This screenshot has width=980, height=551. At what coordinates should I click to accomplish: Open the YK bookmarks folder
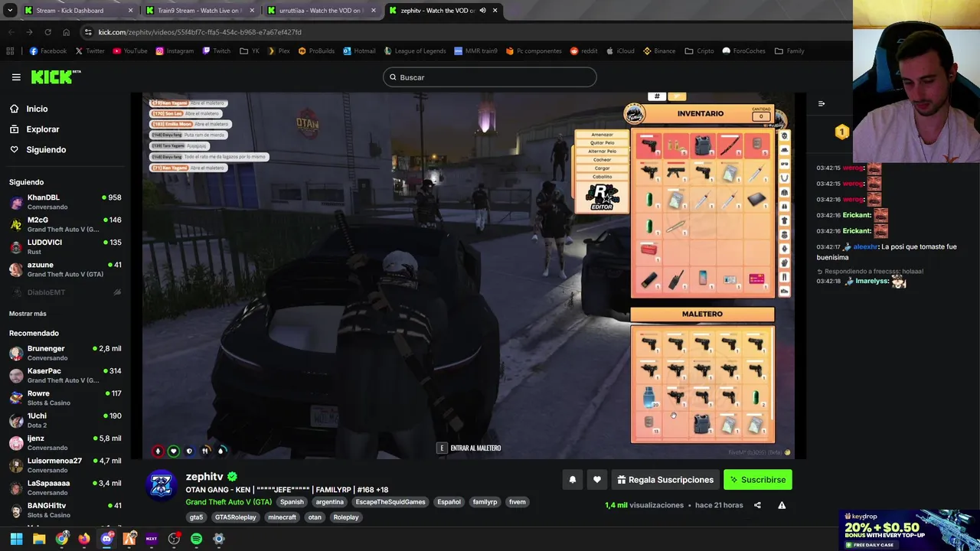(x=250, y=51)
